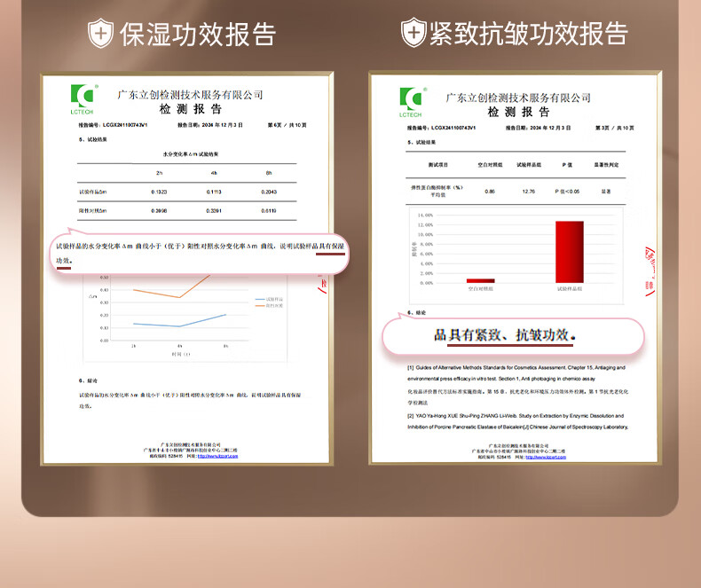
Task: Click the orange legend marker in the line chart
Action: [x=258, y=305]
